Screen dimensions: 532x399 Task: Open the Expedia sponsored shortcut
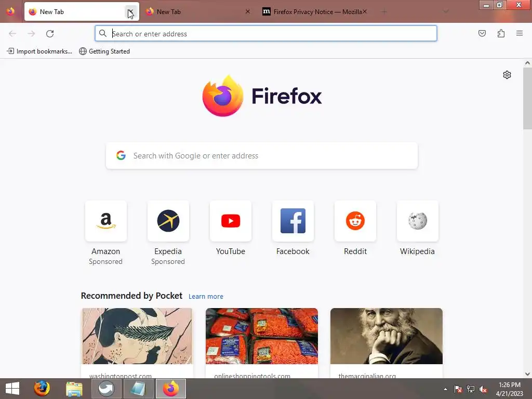pyautogui.click(x=168, y=221)
